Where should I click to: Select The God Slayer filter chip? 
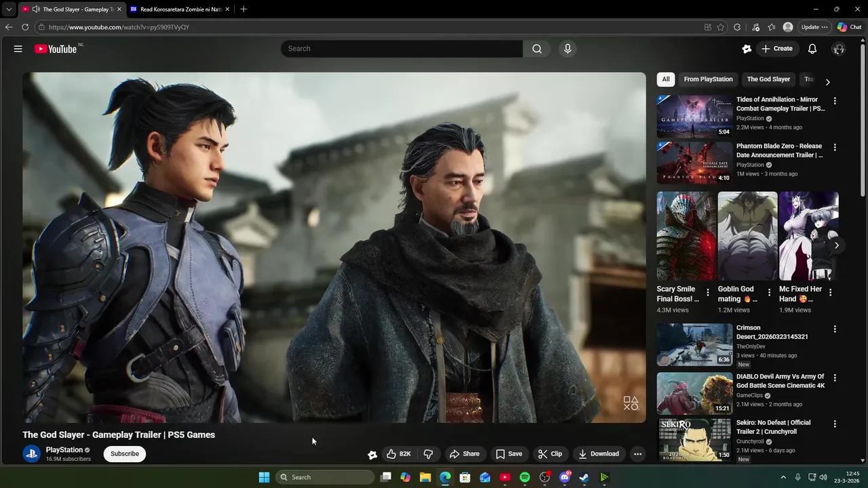[x=768, y=79]
